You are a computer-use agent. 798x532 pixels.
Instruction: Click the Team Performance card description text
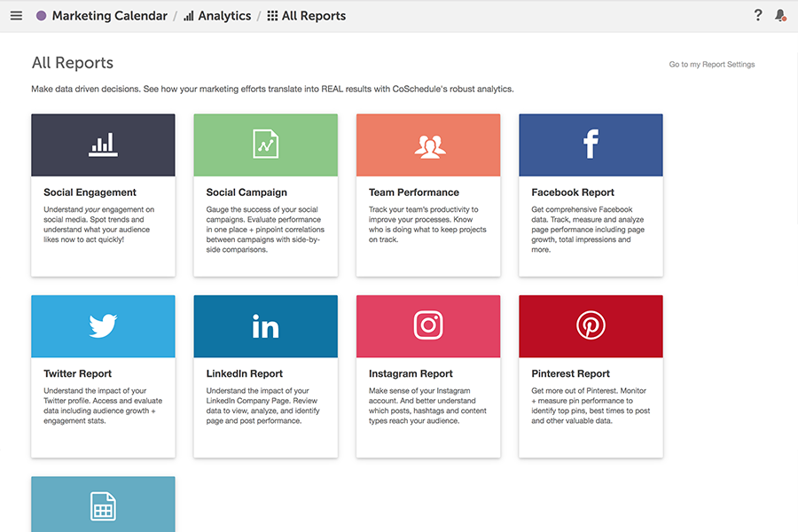pos(427,224)
